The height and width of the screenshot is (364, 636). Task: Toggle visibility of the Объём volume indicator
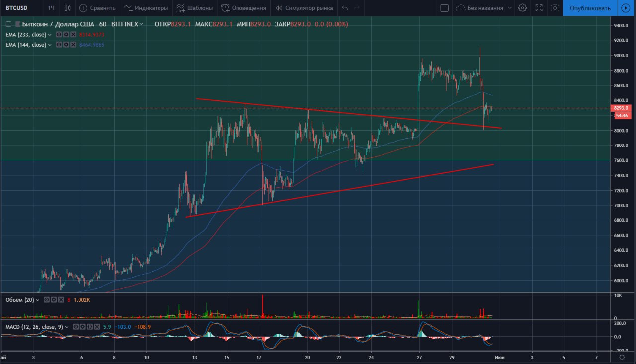[x=46, y=300]
